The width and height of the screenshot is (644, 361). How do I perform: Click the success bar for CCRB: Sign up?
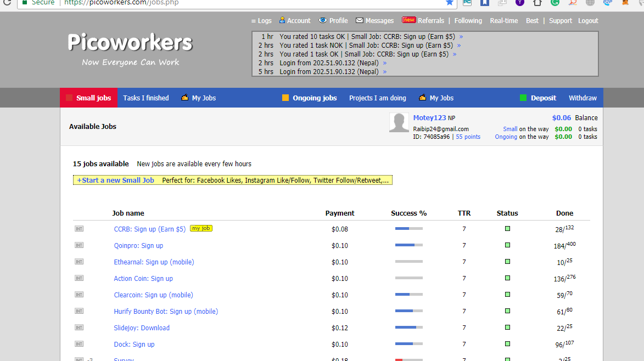coord(408,228)
